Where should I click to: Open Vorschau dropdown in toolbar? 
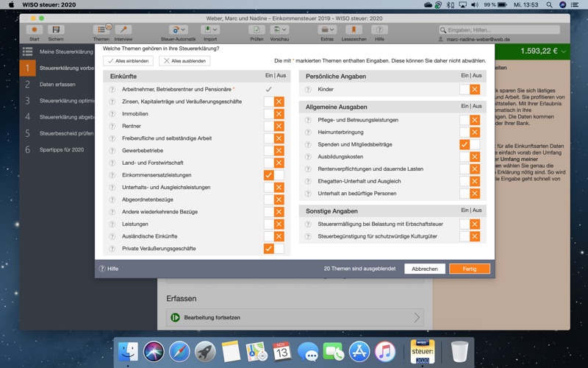[x=279, y=29]
